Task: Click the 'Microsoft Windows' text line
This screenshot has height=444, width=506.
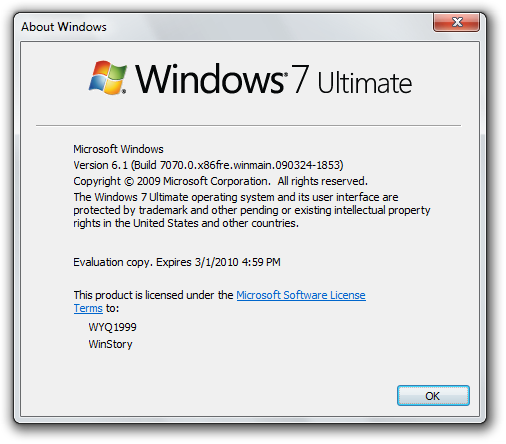Action: tap(118, 149)
